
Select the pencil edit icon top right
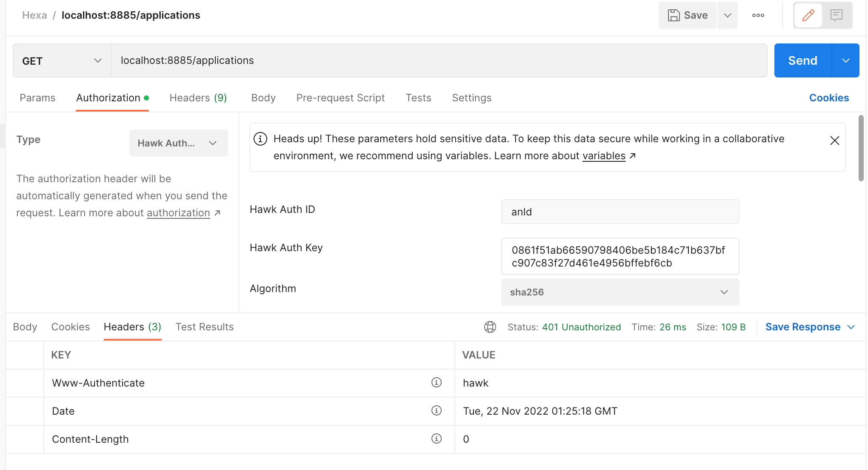pyautogui.click(x=808, y=15)
